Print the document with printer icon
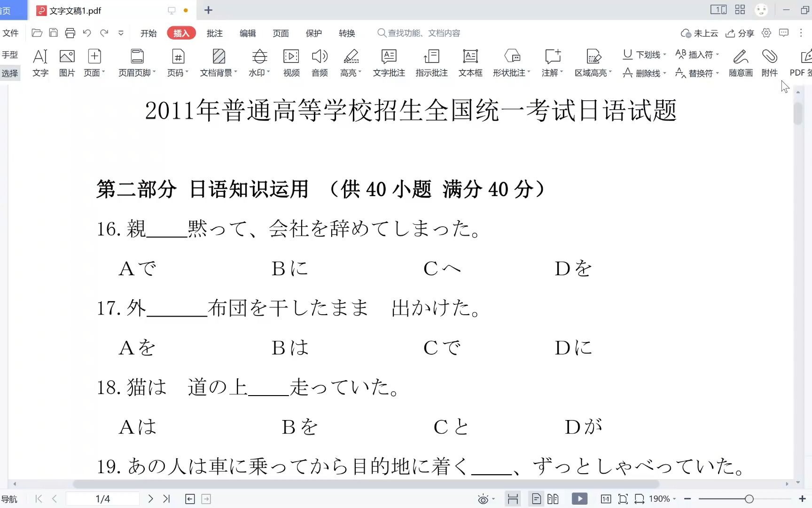Viewport: 812px width, 508px height. pos(70,33)
